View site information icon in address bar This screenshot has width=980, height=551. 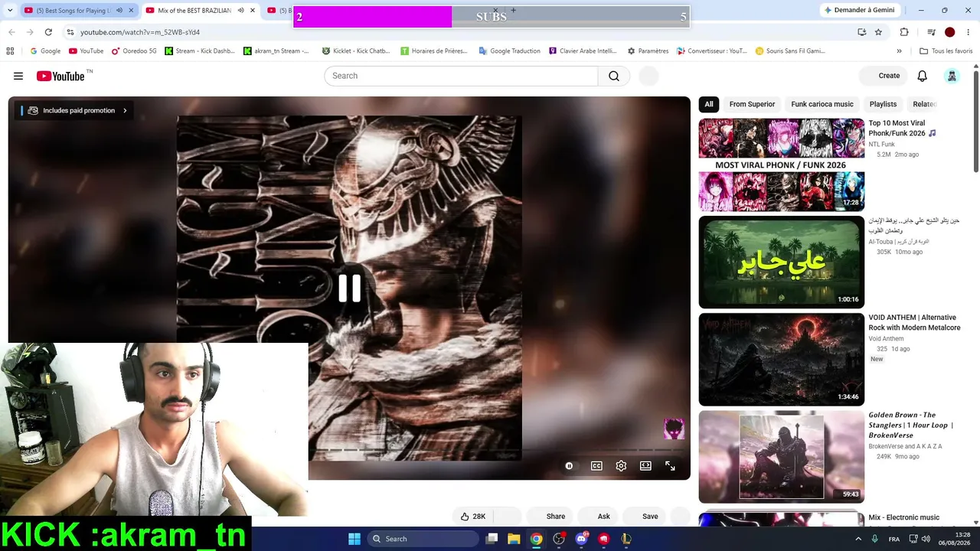pos(70,32)
